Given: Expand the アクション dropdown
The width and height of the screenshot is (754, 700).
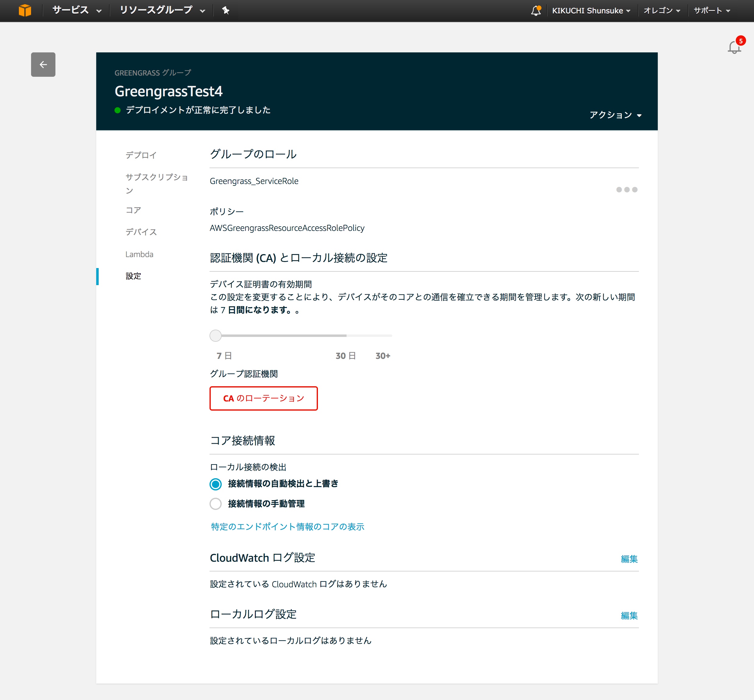Looking at the screenshot, I should (615, 115).
